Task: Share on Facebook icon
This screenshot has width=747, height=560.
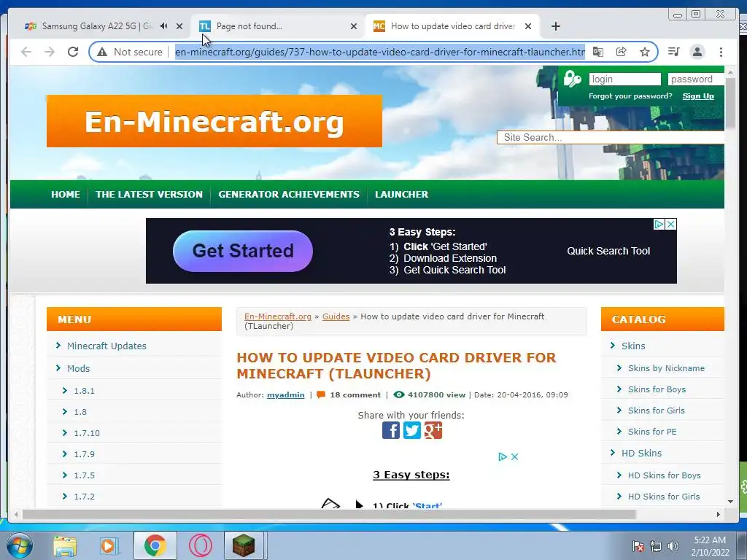Action: (x=391, y=430)
